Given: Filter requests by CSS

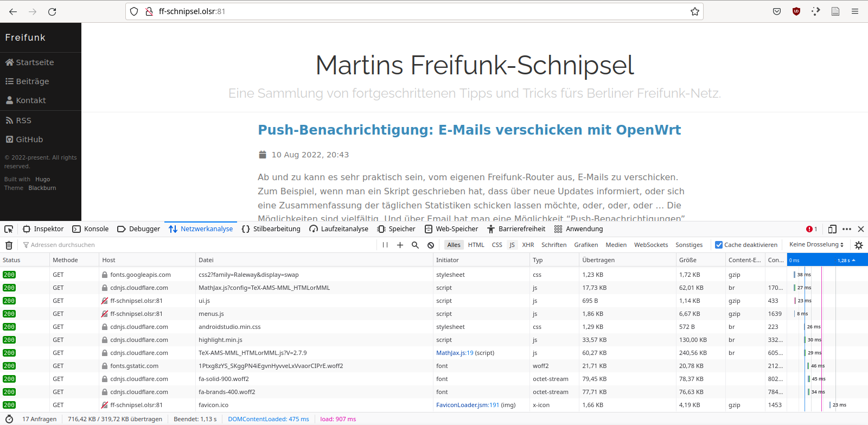Looking at the screenshot, I should (x=497, y=245).
